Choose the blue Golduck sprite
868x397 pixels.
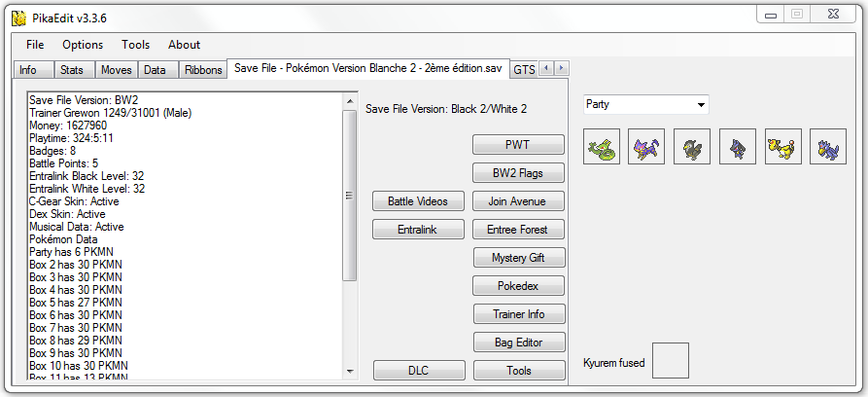click(x=828, y=146)
